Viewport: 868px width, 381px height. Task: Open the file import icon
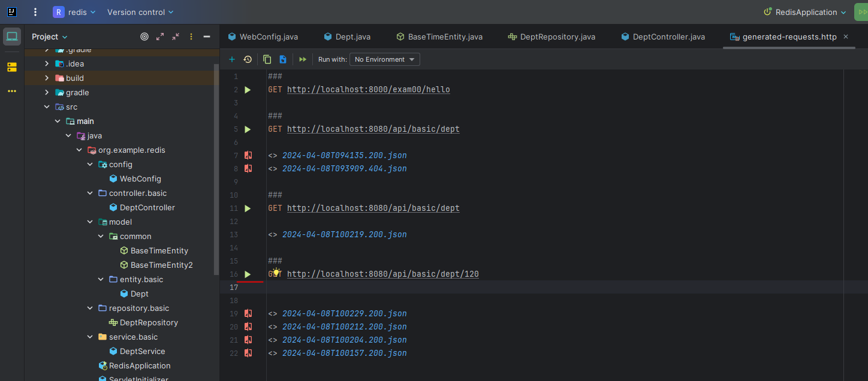click(283, 59)
